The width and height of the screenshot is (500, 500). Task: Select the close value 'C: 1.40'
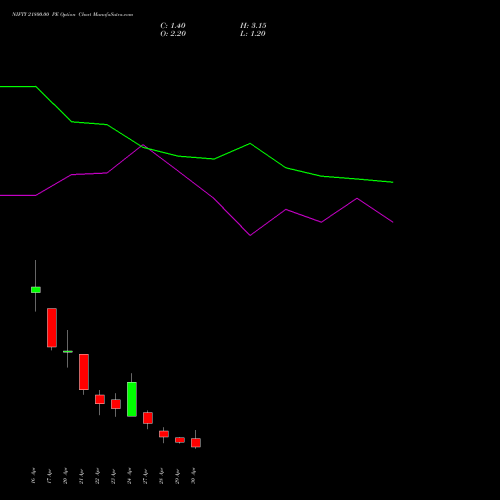tap(173, 26)
